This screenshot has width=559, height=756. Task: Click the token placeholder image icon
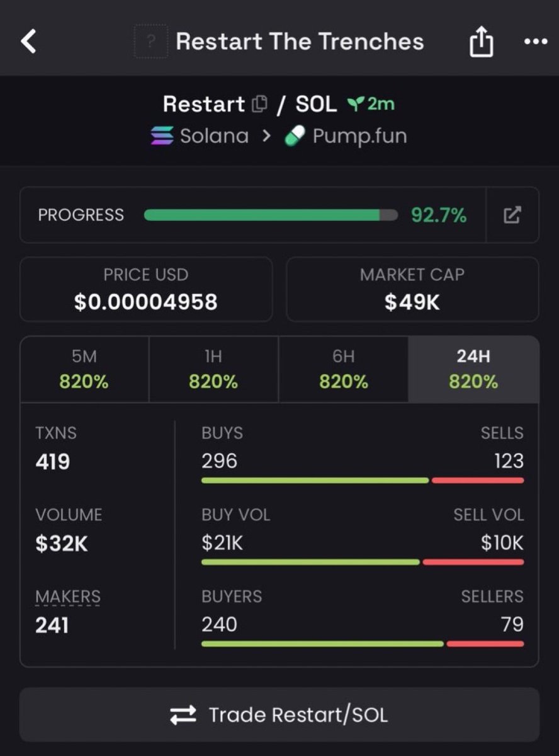click(x=151, y=42)
